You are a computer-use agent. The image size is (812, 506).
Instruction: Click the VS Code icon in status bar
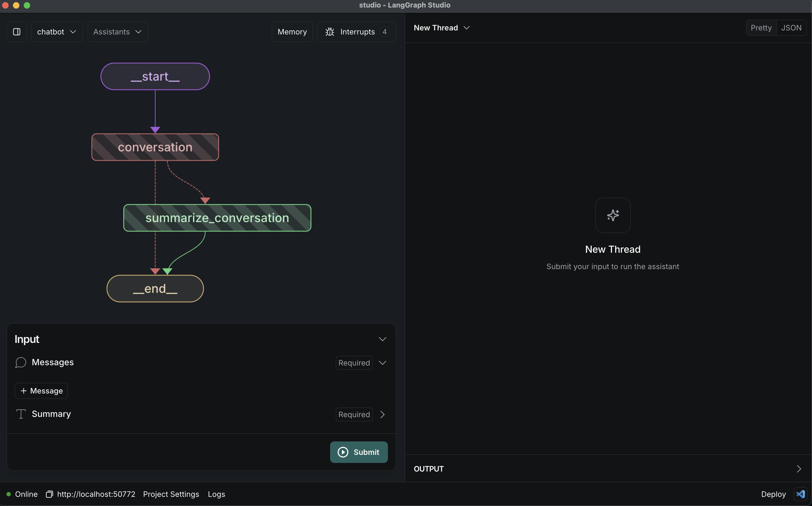(800, 494)
